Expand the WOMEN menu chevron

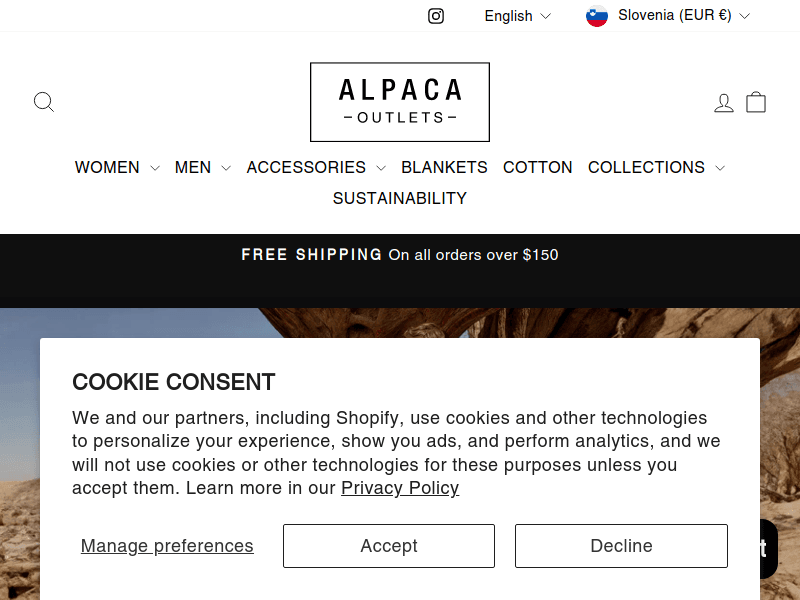point(155,168)
